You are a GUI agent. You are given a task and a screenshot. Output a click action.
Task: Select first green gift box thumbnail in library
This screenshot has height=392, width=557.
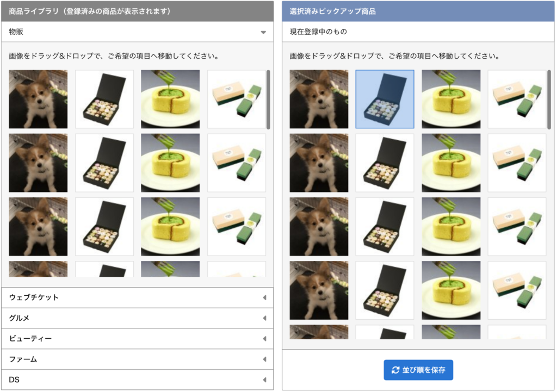pos(237,99)
